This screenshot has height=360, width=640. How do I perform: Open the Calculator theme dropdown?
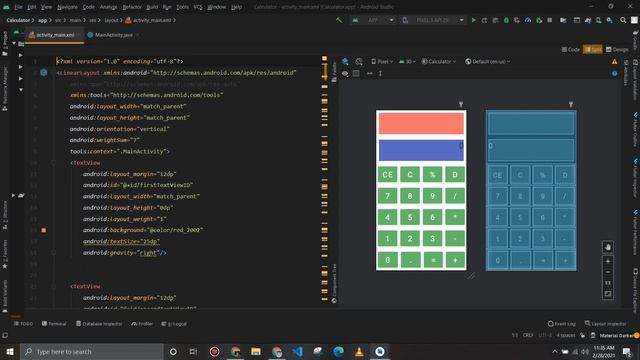(x=439, y=62)
